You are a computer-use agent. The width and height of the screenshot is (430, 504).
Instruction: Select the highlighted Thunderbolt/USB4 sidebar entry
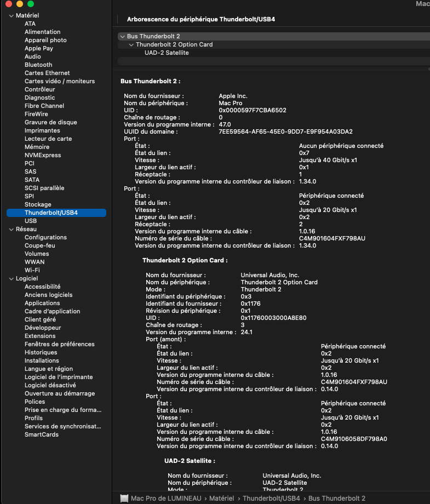[56, 213]
